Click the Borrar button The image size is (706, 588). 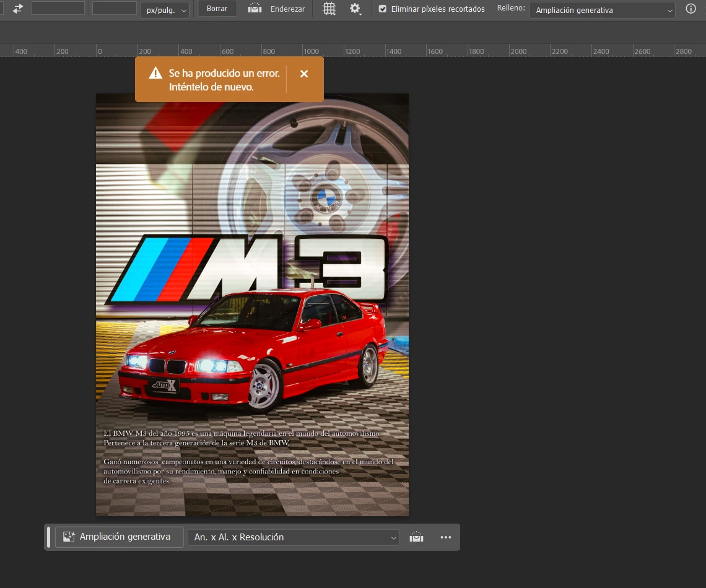click(217, 9)
